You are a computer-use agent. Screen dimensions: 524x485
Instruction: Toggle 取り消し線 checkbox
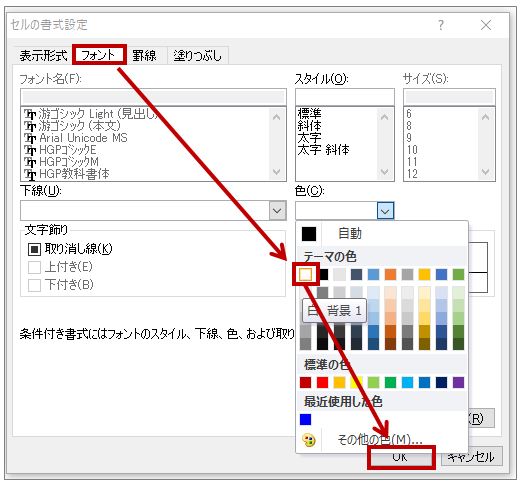(x=34, y=249)
